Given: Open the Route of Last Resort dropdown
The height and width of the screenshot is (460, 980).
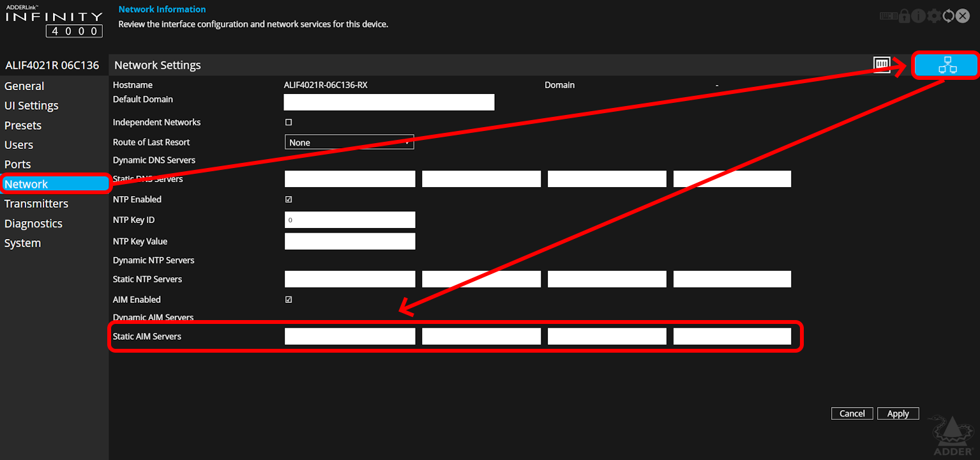Looking at the screenshot, I should [349, 142].
